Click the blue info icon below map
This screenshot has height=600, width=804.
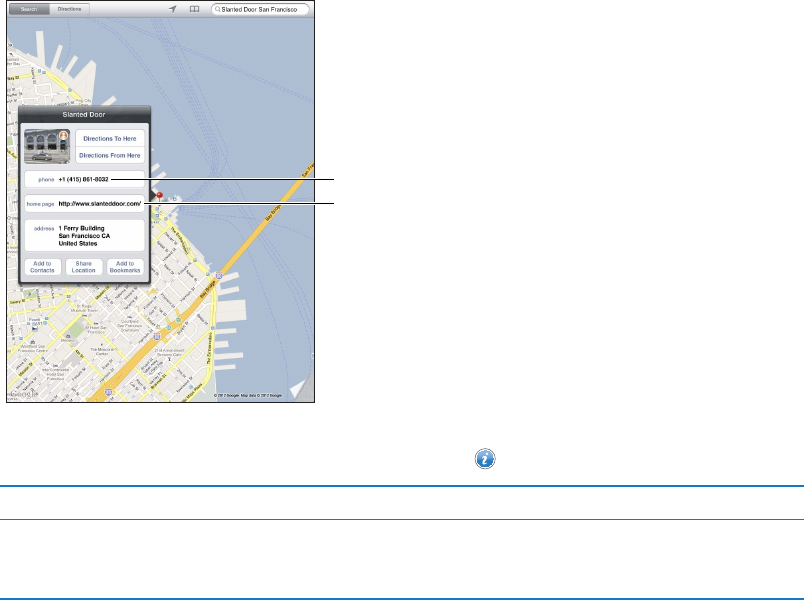click(x=485, y=458)
